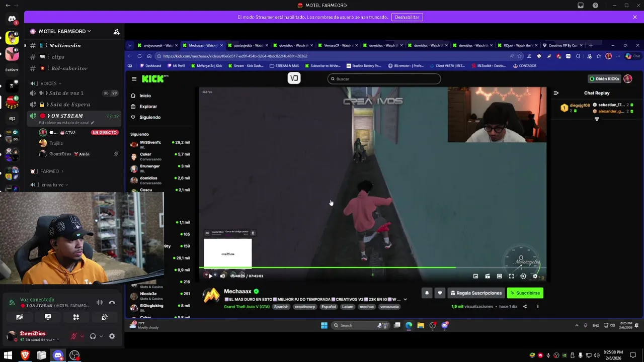Screen dimensions: 644x362
Task: Click Obtén KICKs button
Action: 605,79
